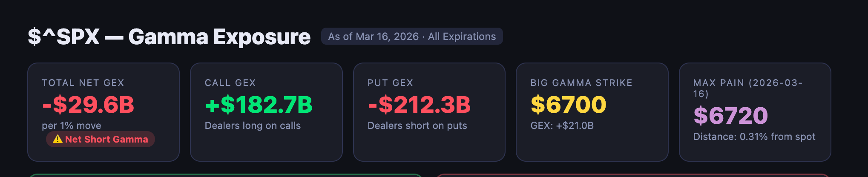Click empty area of the Call GEX card
Image resolution: width=868 pixels, height=177 pixels.
[x=266, y=147]
